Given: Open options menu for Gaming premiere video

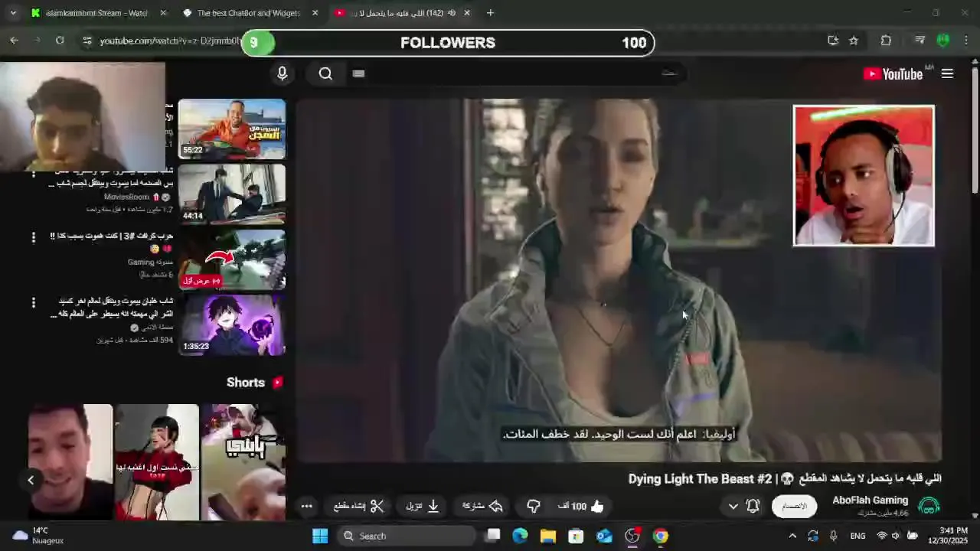Looking at the screenshot, I should [x=33, y=238].
